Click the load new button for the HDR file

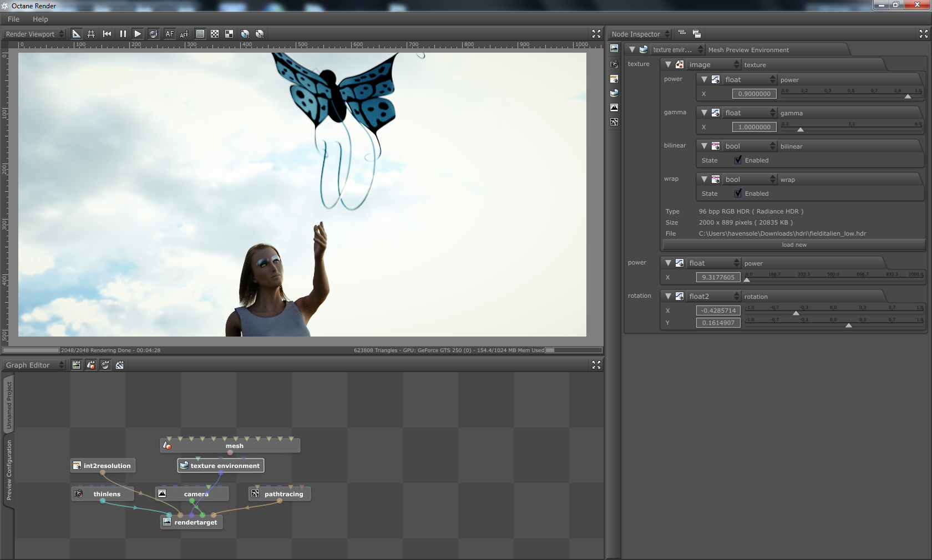(794, 245)
